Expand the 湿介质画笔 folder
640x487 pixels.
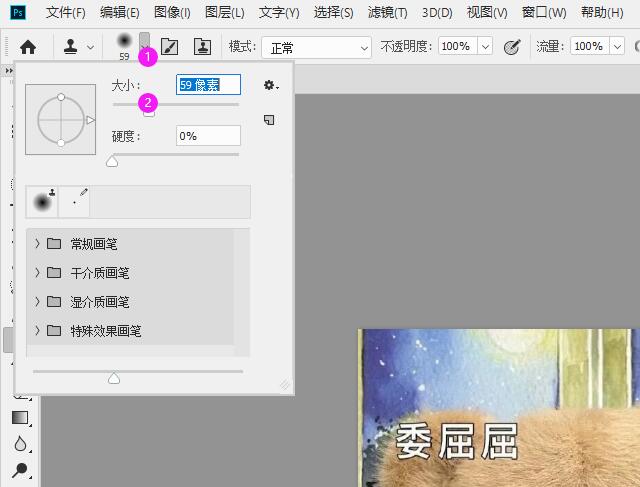37,302
